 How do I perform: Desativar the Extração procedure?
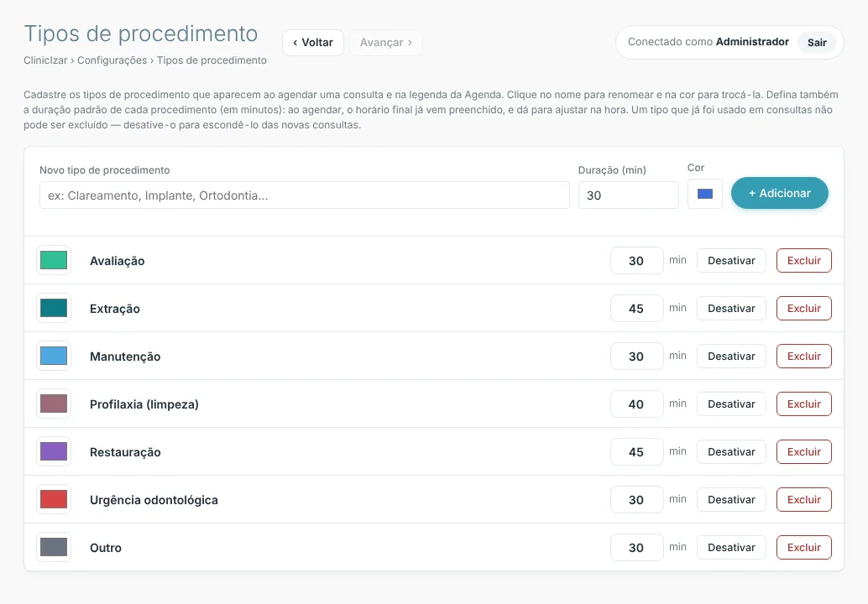point(731,308)
